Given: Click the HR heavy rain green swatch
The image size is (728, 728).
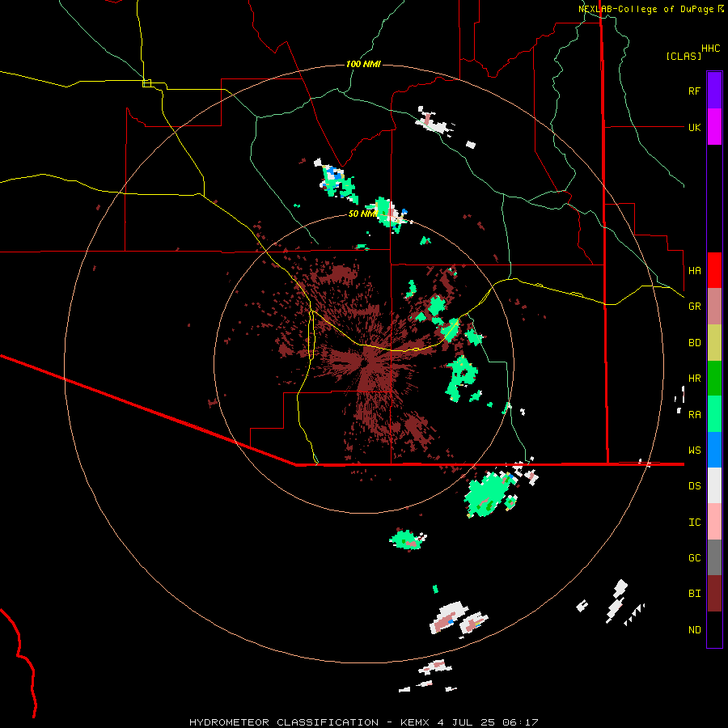Looking at the screenshot, I should tap(714, 379).
